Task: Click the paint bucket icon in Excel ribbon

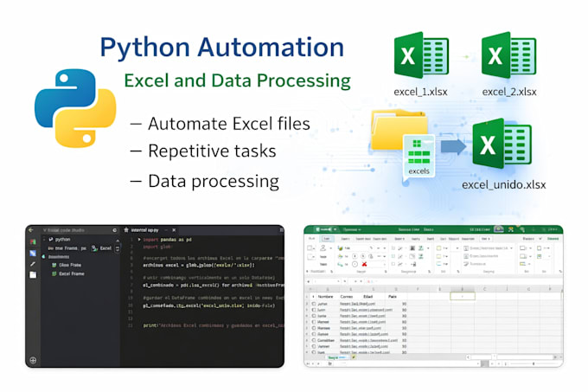Action: [340, 248]
